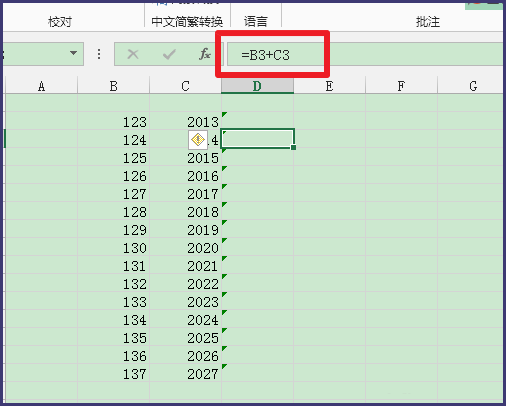Select cell containing 137

pos(113,373)
